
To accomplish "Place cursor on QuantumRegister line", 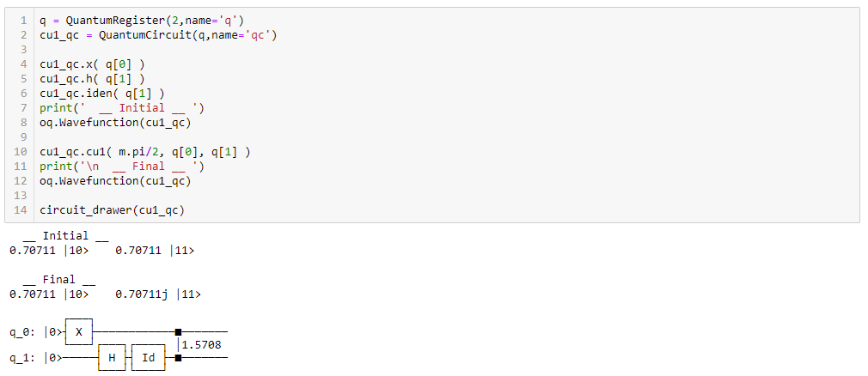I will [141, 21].
